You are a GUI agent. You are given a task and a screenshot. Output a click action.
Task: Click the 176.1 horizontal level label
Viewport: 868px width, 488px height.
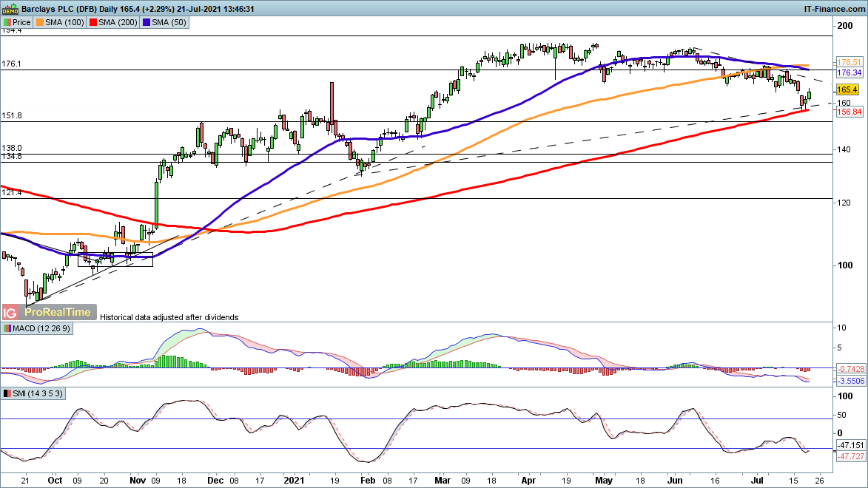pos(12,64)
